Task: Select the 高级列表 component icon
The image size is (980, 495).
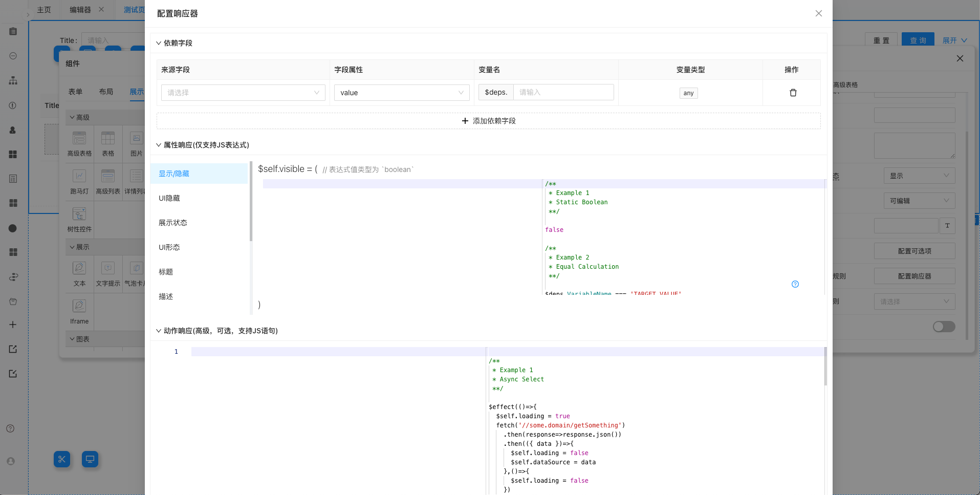Action: (108, 176)
